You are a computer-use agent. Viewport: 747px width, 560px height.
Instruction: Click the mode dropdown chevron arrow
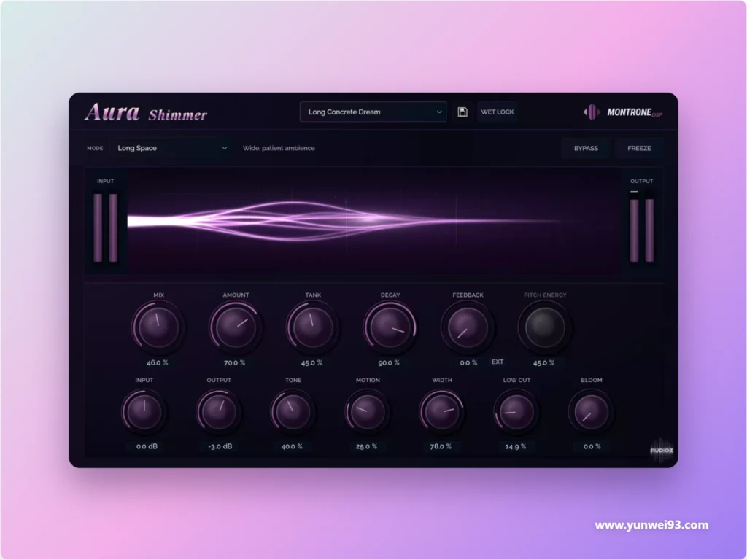[225, 148]
